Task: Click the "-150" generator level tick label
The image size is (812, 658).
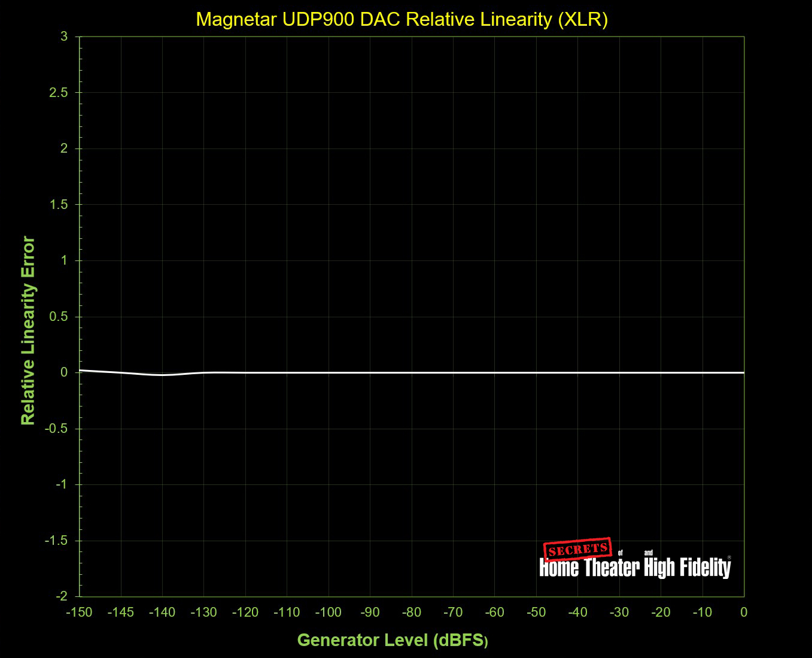Action: [79, 612]
